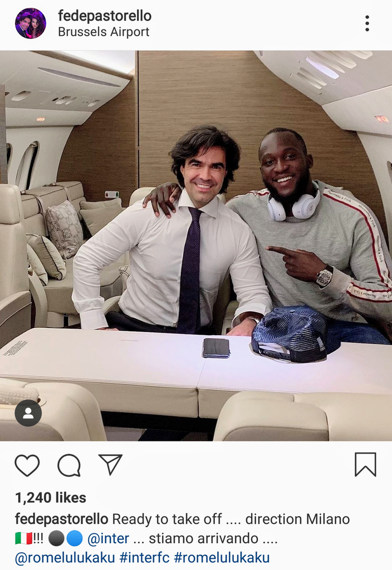Image resolution: width=392 pixels, height=570 pixels.
Task: Click the 'Ready to take off' caption text
Action: pos(167,519)
